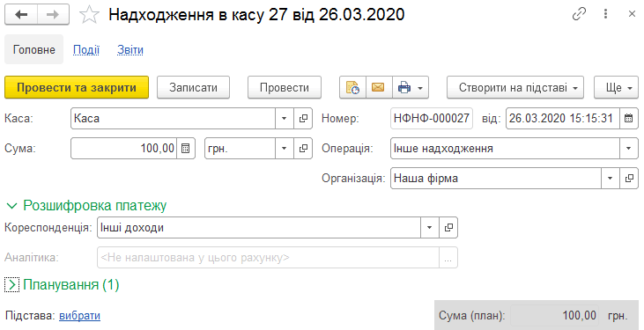The image size is (644, 330).
Task: Click the Операція field Інше надходження
Action: [505, 148]
